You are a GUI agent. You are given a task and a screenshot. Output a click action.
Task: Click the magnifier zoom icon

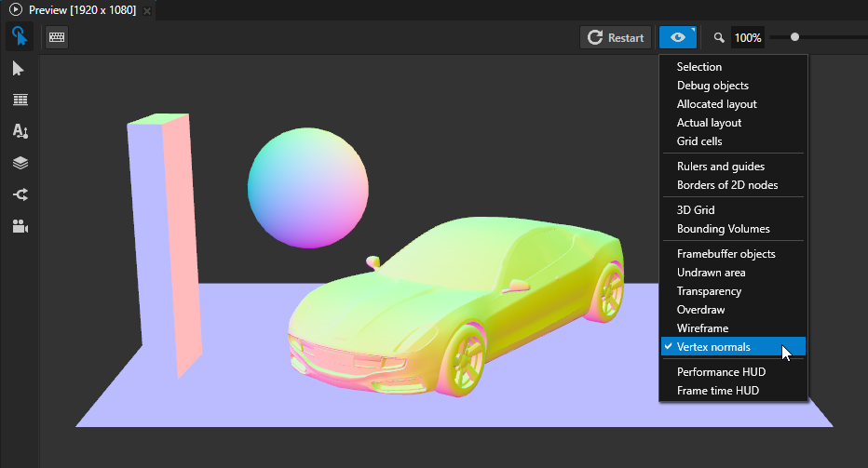pyautogui.click(x=719, y=38)
